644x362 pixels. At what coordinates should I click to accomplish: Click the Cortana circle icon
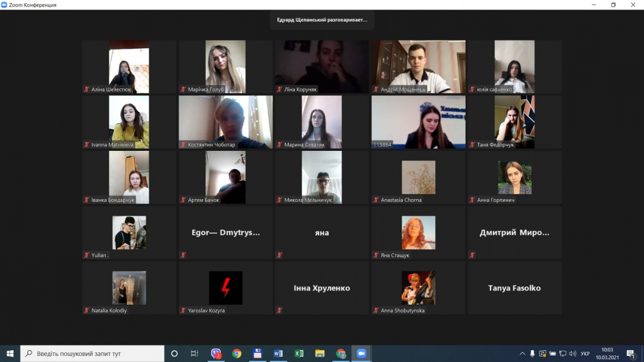(175, 354)
